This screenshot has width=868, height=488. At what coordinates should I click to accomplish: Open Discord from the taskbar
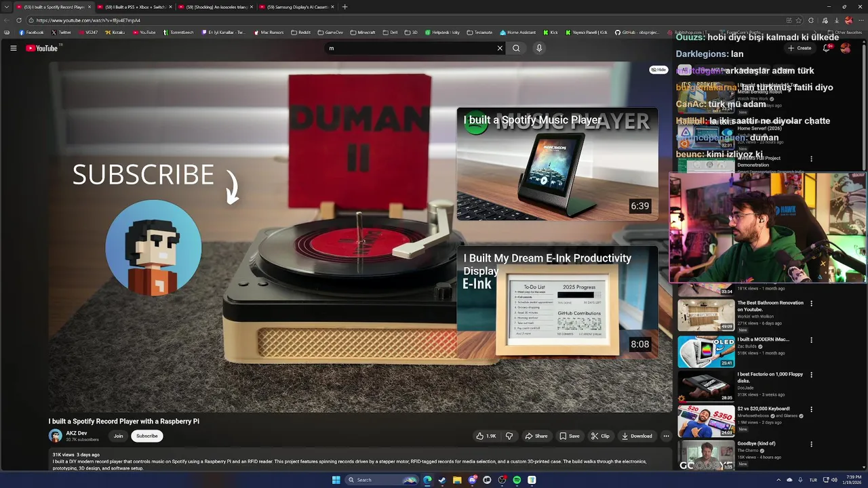(472, 480)
